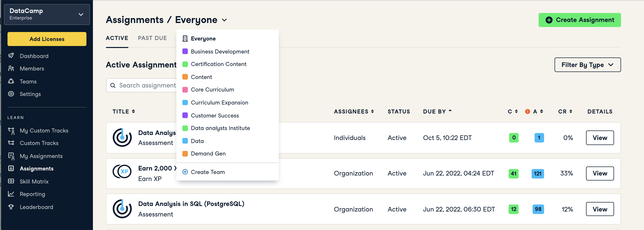Click the search magnifier icon
Viewport: 644px width, 230px height.
click(113, 85)
